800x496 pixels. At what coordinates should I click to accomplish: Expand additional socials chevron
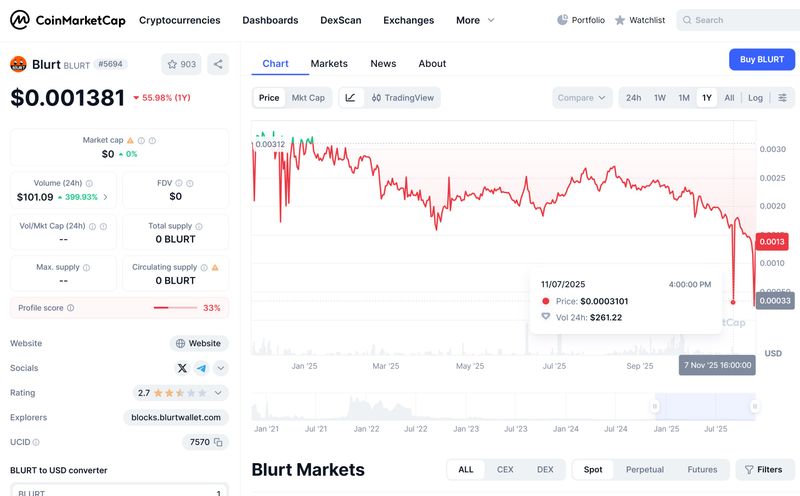pyautogui.click(x=220, y=368)
